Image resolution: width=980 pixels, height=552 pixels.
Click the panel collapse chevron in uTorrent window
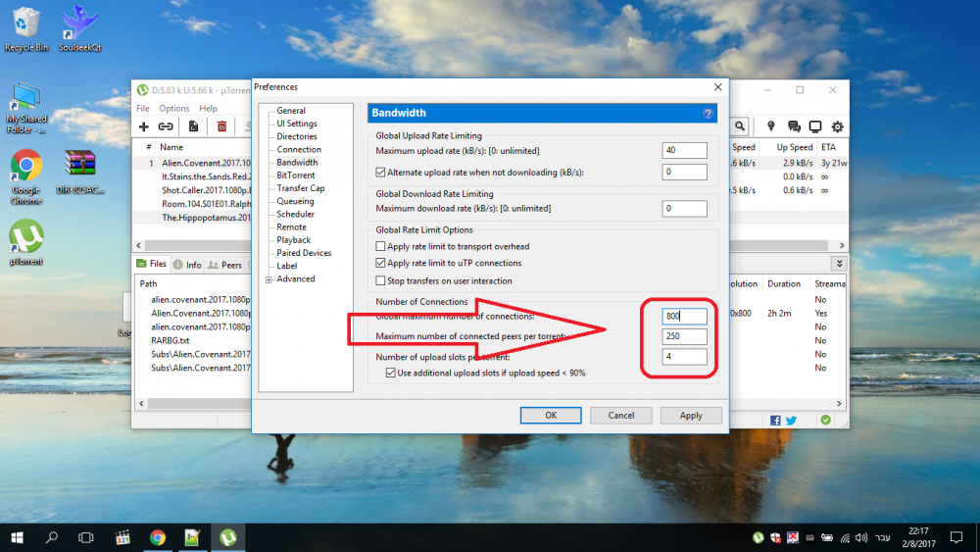tap(840, 263)
